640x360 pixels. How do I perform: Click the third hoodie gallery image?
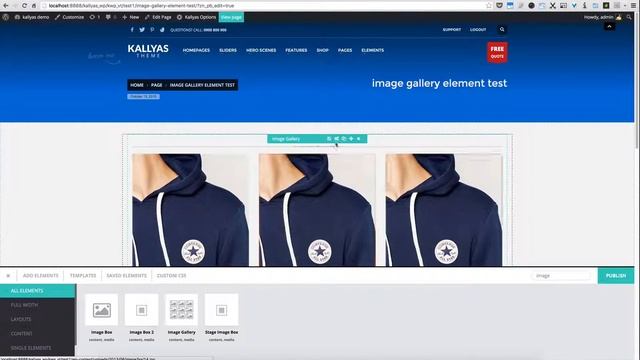point(444,210)
